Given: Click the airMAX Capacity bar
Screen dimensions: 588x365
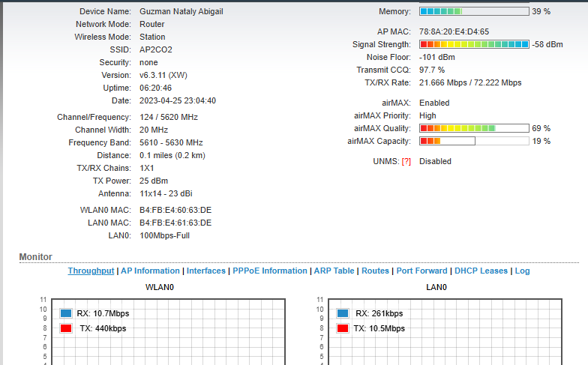Looking at the screenshot, I should 474,141.
